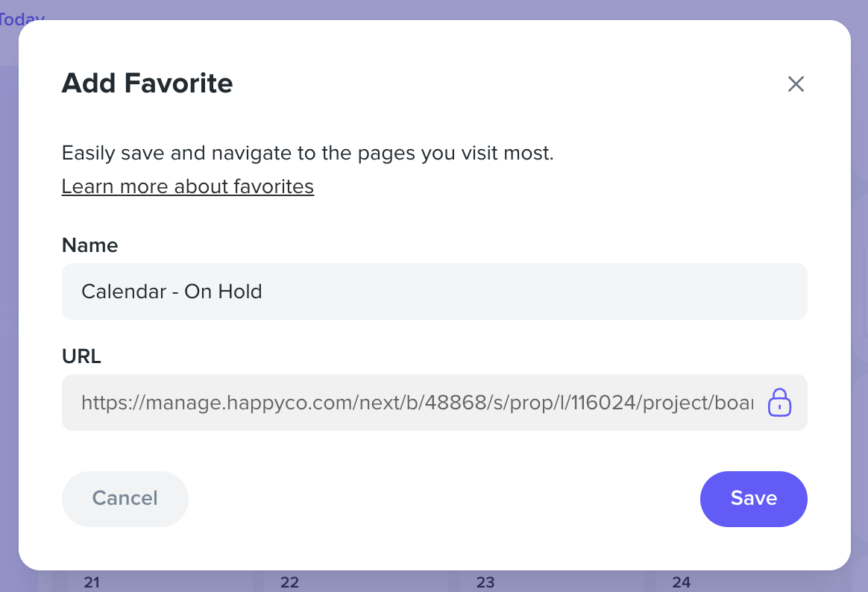Save the Calendar - On Hold favorite
Viewport: 868px width, 592px height.
point(753,499)
